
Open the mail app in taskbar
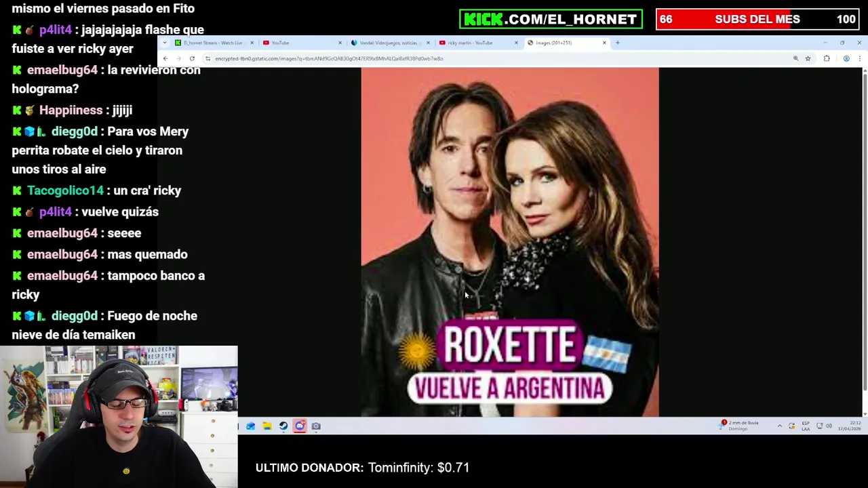pyautogui.click(x=251, y=426)
